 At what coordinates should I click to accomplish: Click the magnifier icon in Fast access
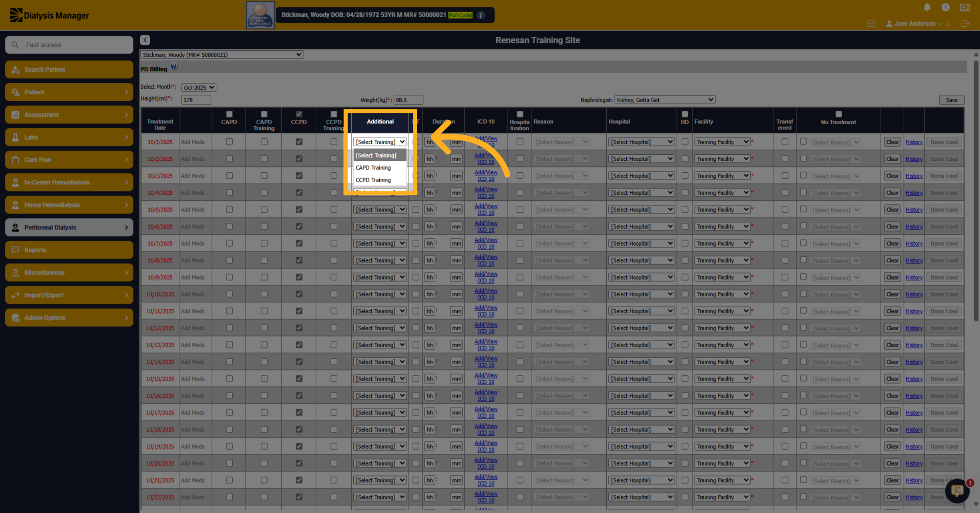(x=15, y=45)
